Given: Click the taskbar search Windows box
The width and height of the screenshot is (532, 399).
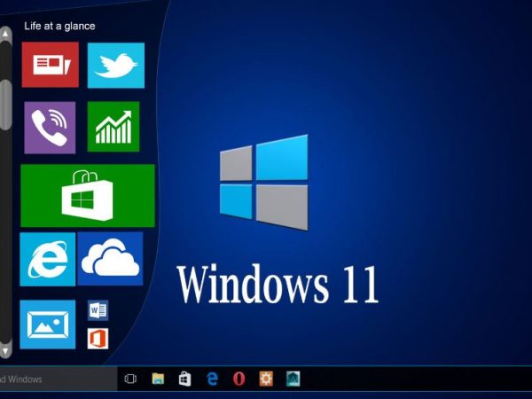Looking at the screenshot, I should [59, 379].
